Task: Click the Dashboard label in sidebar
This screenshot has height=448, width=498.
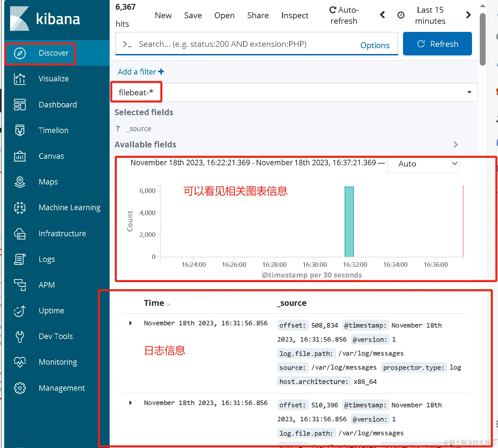Action: click(58, 105)
